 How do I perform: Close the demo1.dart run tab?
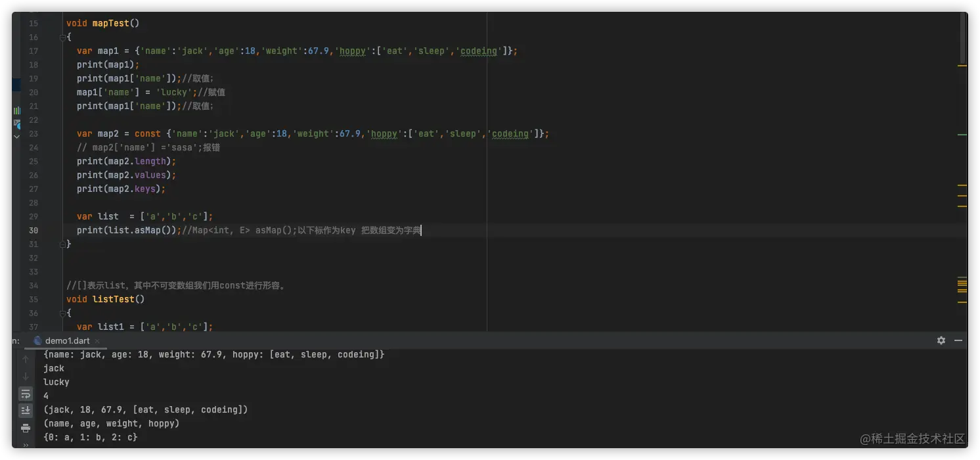[97, 340]
